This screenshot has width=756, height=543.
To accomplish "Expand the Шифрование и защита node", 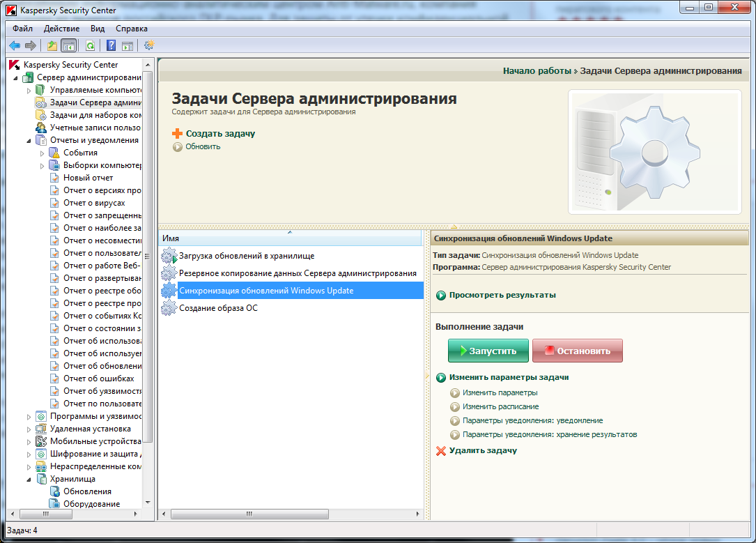I will pos(29,454).
